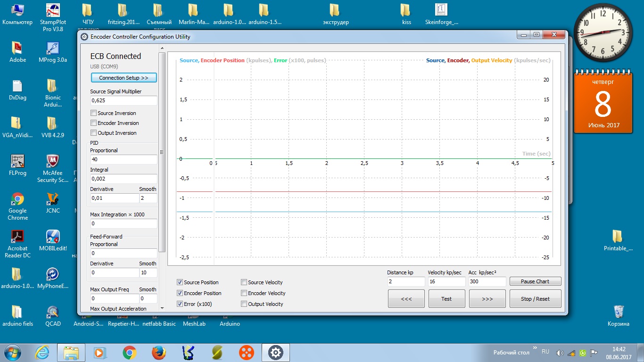Enable the Source Velocity chart series
644x362 pixels.
(244, 282)
